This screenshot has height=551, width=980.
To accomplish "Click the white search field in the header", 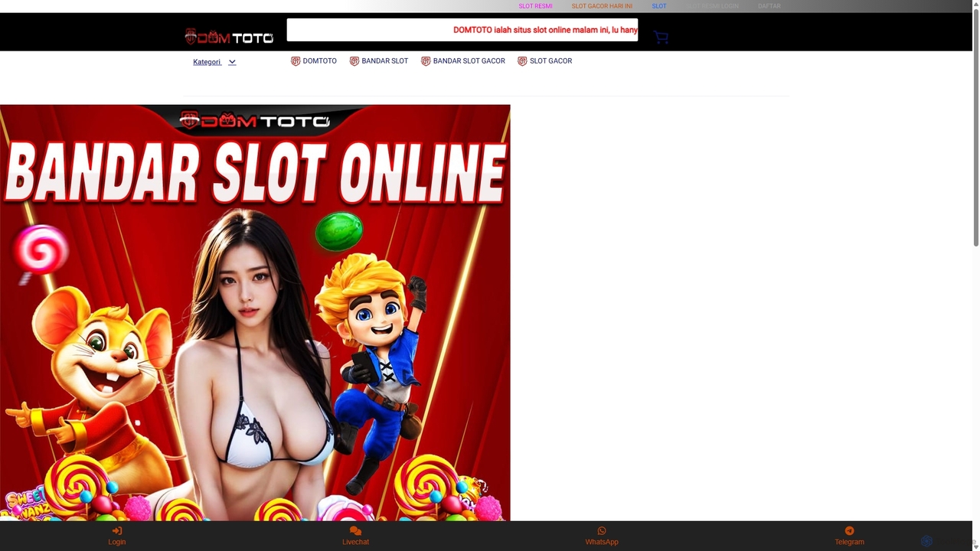I will (462, 30).
